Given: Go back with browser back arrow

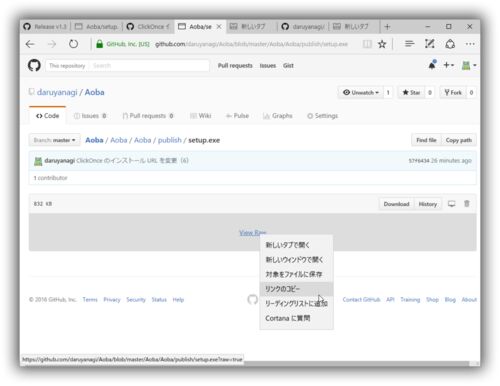Looking at the screenshot, I should pos(30,44).
